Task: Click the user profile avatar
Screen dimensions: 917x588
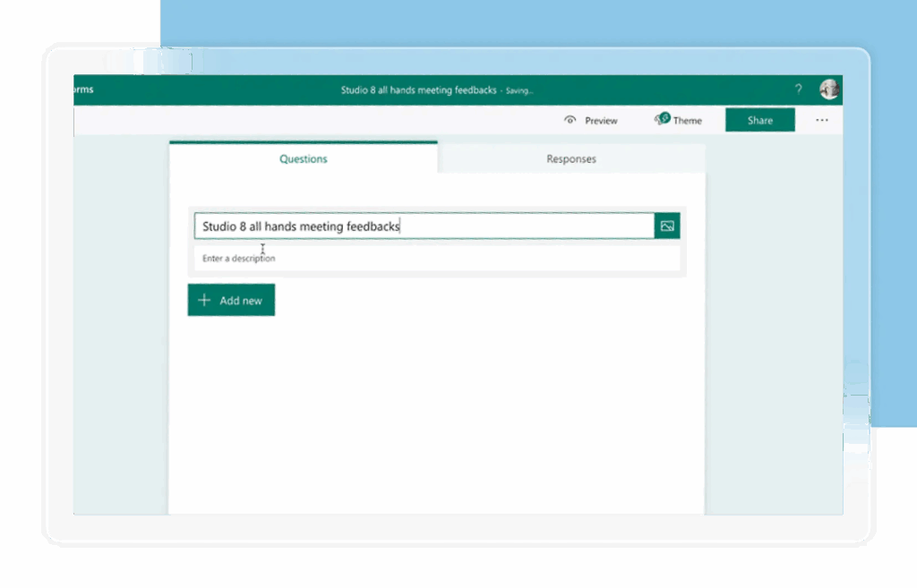Action: pos(828,89)
